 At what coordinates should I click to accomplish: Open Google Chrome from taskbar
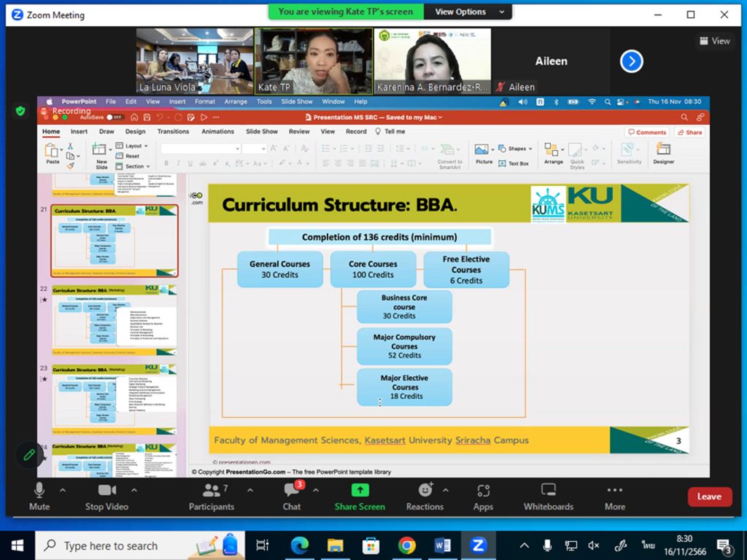406,545
